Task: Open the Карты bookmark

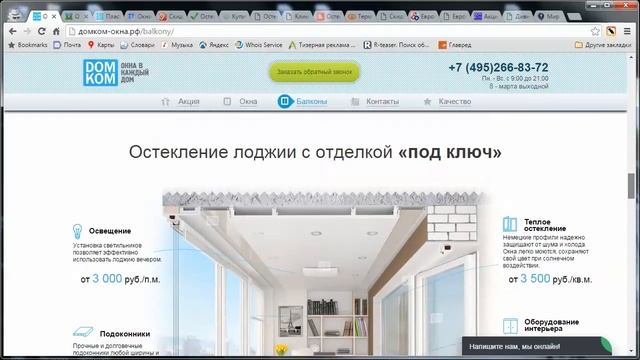Action: tap(101, 45)
